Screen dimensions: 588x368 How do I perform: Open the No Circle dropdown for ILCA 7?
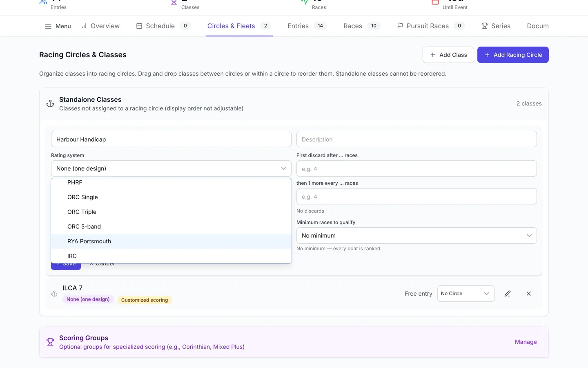pyautogui.click(x=466, y=294)
